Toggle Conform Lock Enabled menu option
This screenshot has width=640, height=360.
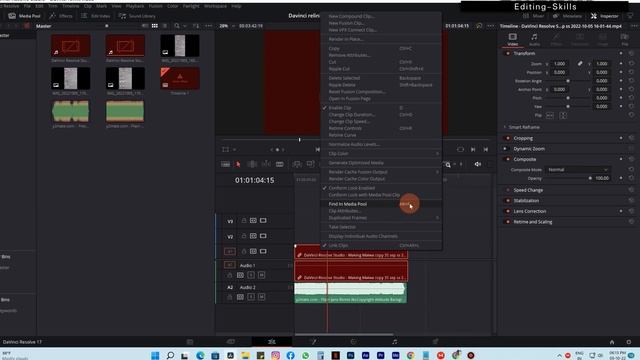(325, 188)
